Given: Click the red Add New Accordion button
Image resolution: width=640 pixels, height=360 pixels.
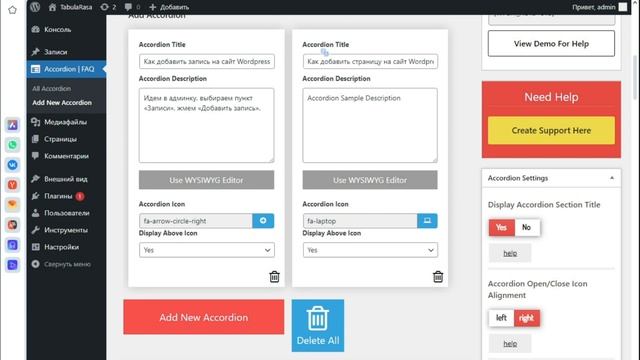Looking at the screenshot, I should tap(204, 317).
